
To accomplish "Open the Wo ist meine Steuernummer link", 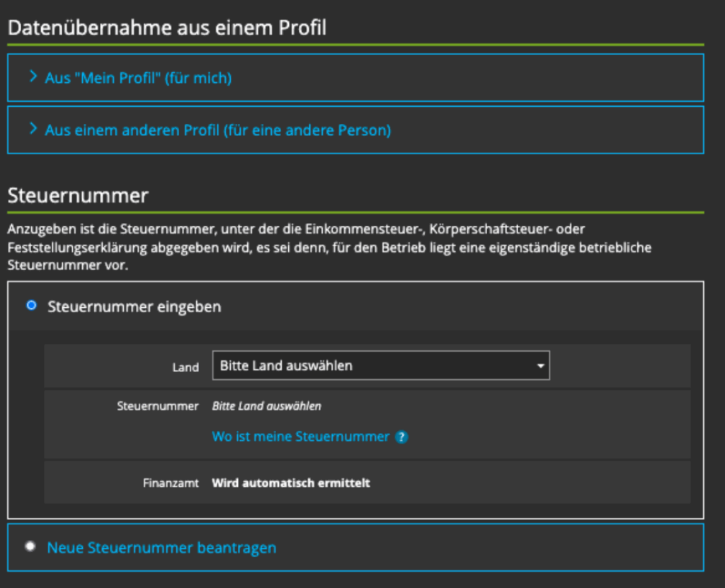I will point(300,437).
